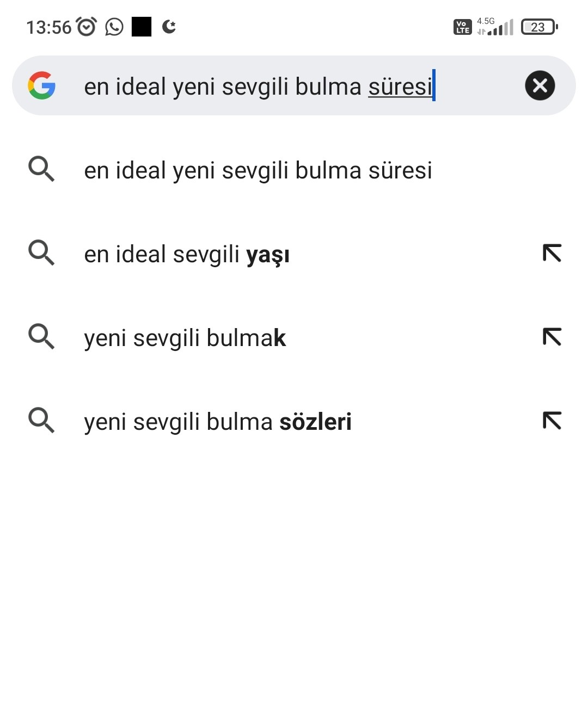The image size is (588, 728).
Task: Tap the alarm clock status icon
Action: tap(87, 27)
